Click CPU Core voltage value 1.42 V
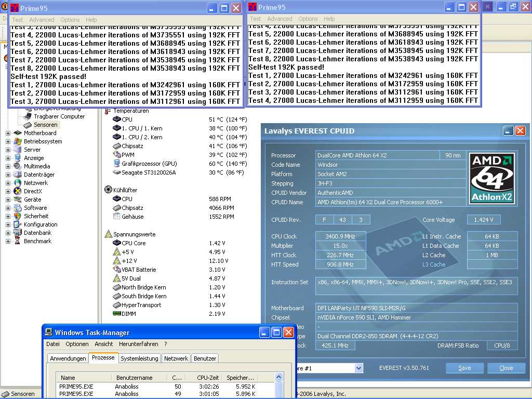This screenshot has width=532, height=399. [x=217, y=243]
